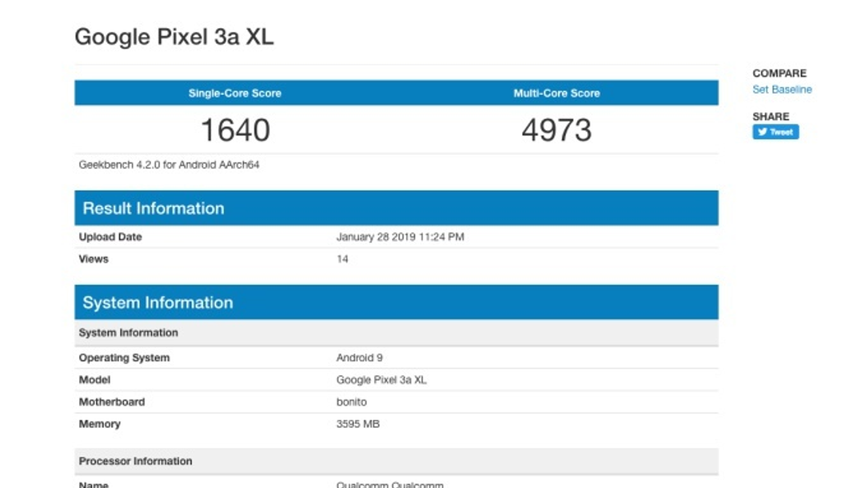Click the COMPARE sidebar heading
This screenshot has width=868, height=488.
tap(780, 73)
